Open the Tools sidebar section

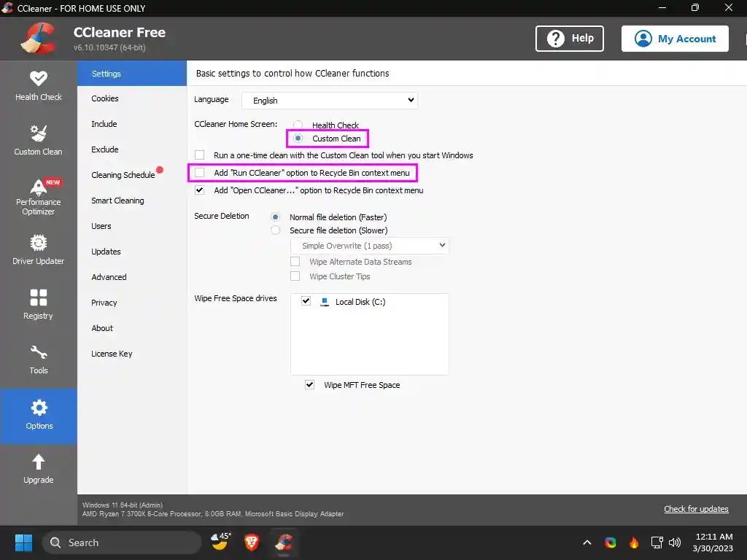pos(39,359)
